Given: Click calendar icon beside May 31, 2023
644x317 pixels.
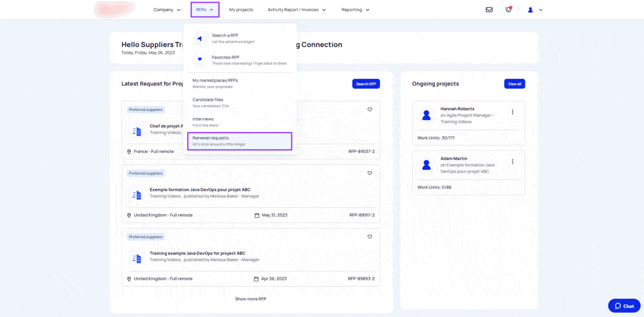Looking at the screenshot, I should click(x=257, y=215).
